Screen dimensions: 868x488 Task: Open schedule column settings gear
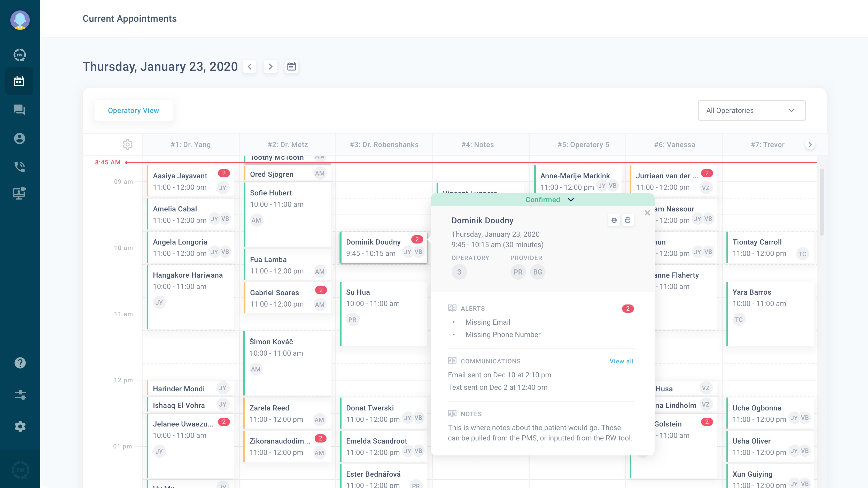(x=127, y=144)
